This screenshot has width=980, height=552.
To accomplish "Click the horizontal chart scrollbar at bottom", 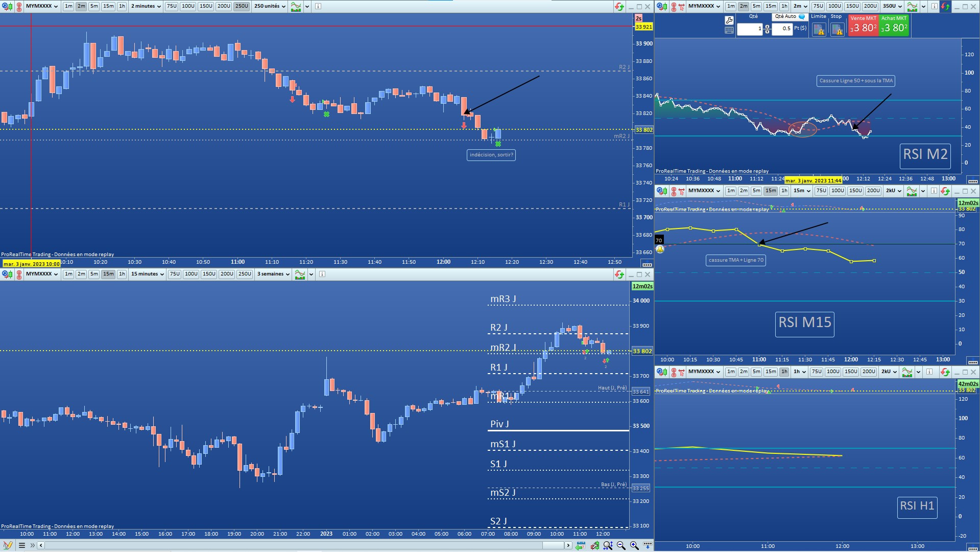I will point(305,546).
